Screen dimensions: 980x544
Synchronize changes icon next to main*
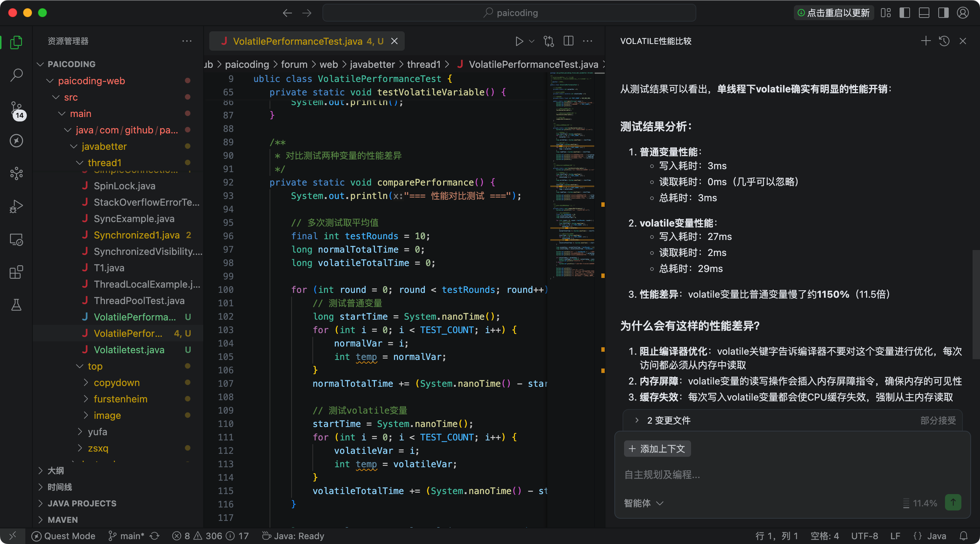point(155,536)
